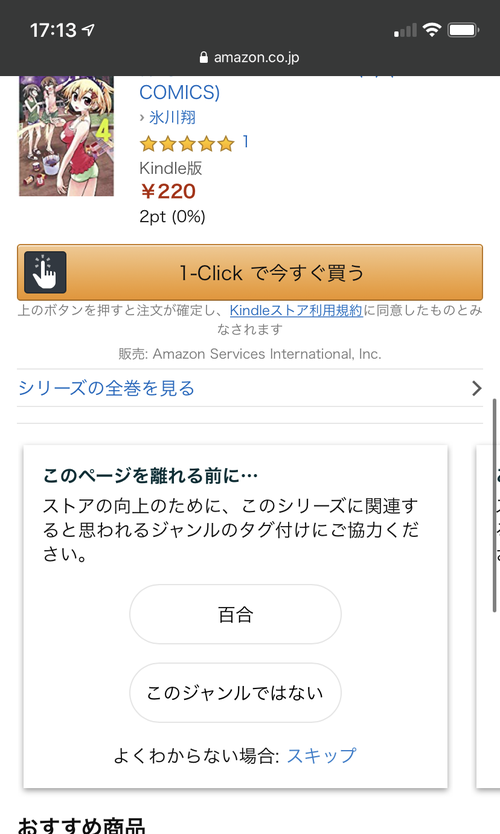This screenshot has width=500, height=834.
Task: Open the review count number 1
Action: pos(245,141)
